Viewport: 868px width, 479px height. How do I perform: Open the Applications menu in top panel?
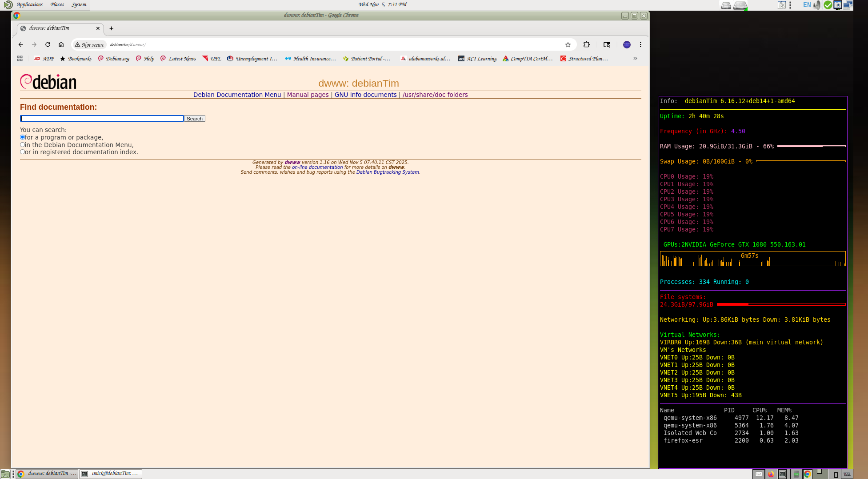(x=29, y=4)
